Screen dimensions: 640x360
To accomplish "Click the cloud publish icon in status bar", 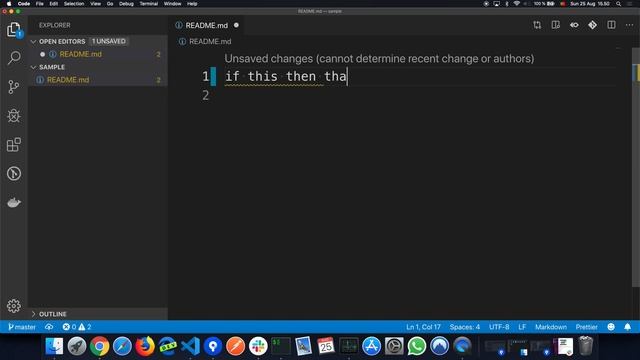I will 49,327.
